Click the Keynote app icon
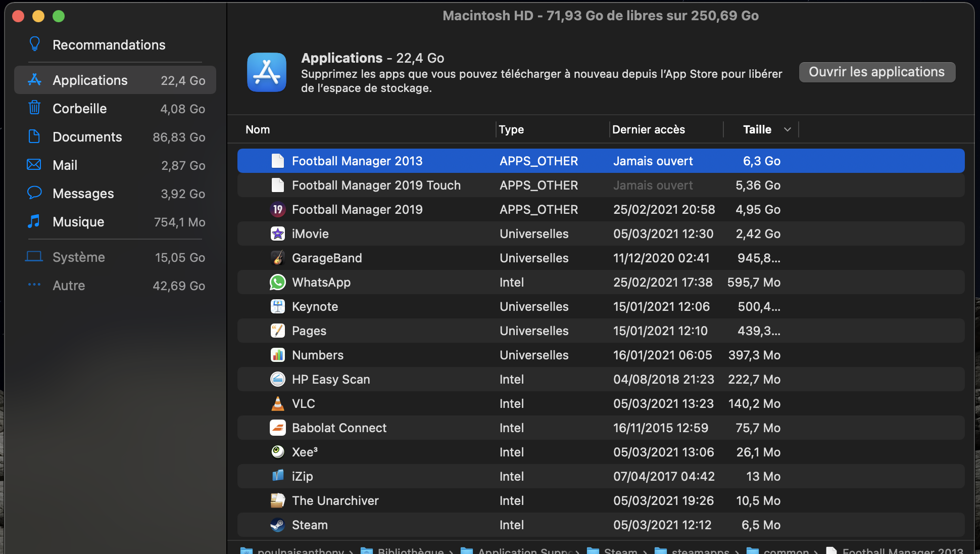 pyautogui.click(x=277, y=306)
